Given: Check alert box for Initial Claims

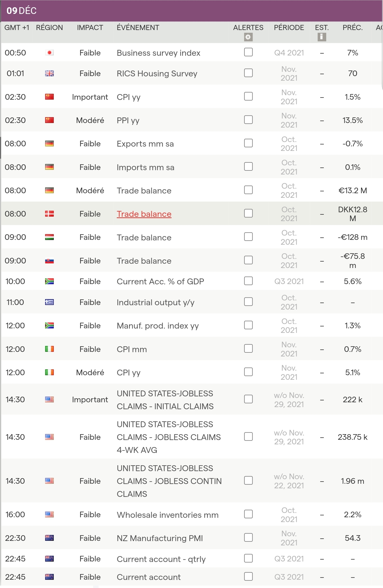Looking at the screenshot, I should (248, 399).
